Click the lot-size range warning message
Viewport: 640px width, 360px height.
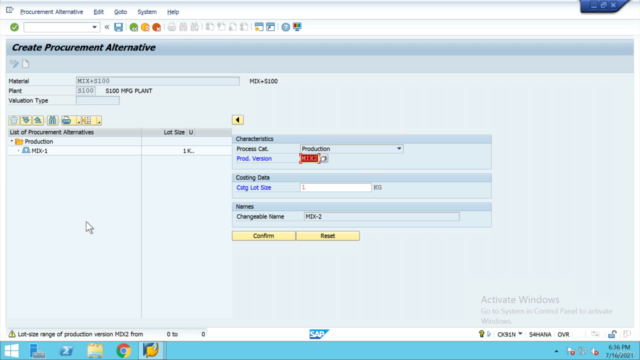107,334
